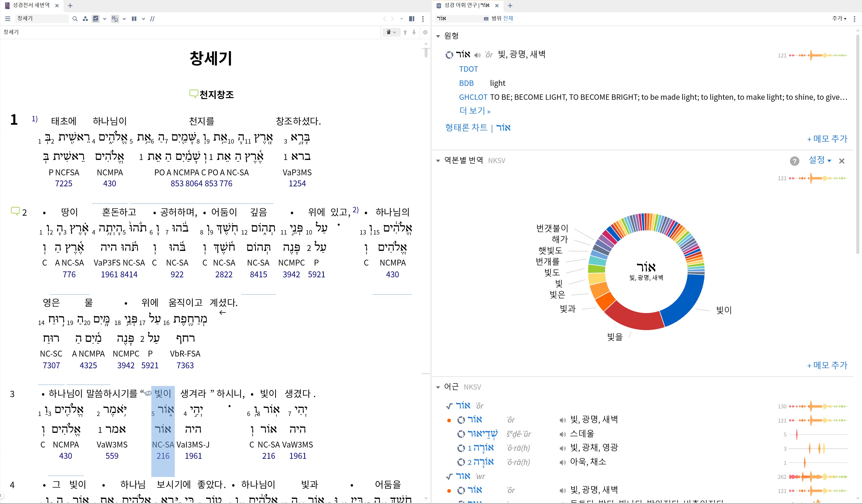The width and height of the screenshot is (862, 504).
Task: Open Bible panel three-dot options menu
Action: tap(423, 19)
